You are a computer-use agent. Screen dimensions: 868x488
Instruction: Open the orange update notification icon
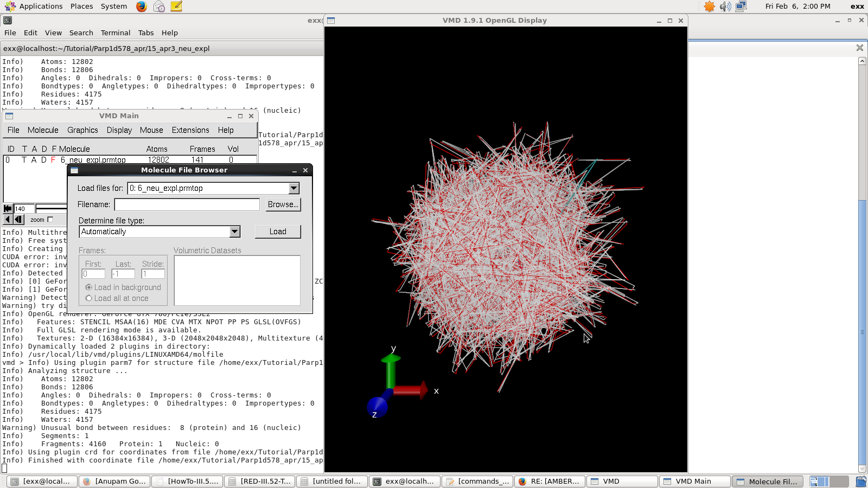(709, 7)
